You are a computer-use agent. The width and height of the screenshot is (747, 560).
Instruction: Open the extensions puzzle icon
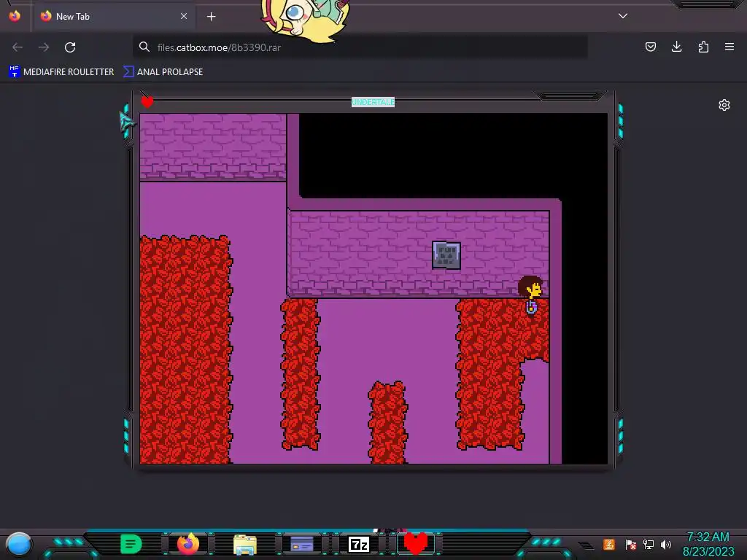pyautogui.click(x=703, y=47)
